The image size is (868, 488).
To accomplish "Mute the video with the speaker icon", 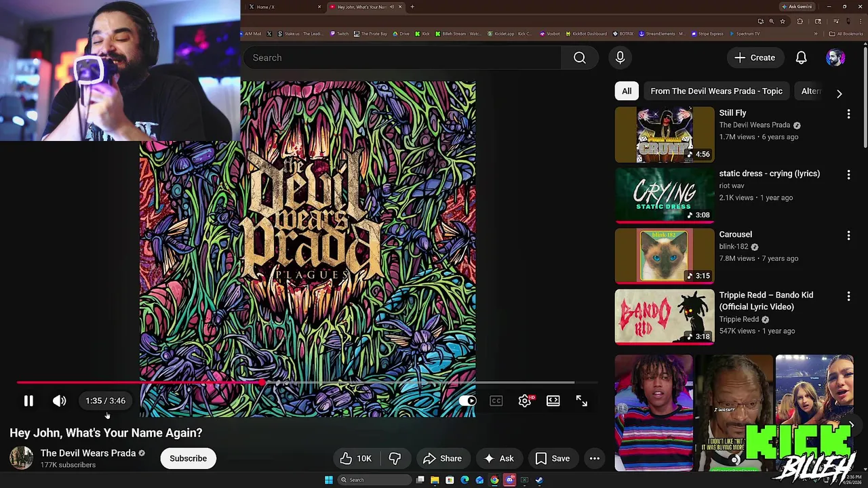I will (60, 401).
